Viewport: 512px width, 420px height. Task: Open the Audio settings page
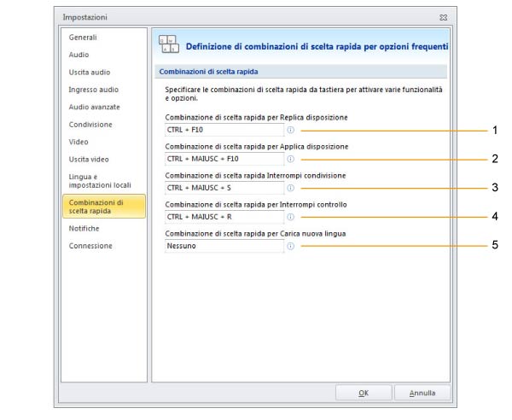pos(79,55)
